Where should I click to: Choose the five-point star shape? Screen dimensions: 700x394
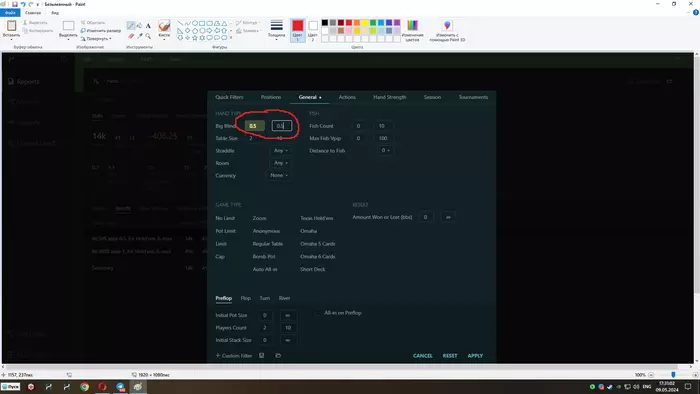[x=195, y=37]
